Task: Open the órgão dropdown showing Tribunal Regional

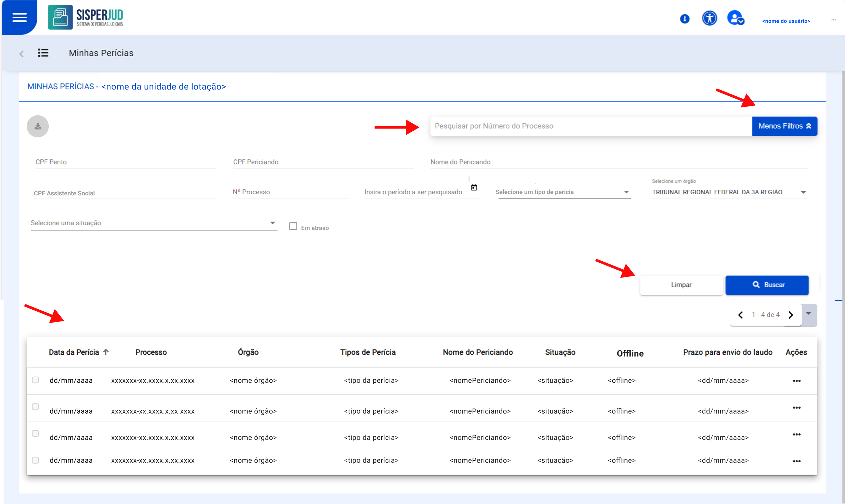Action: click(x=729, y=192)
